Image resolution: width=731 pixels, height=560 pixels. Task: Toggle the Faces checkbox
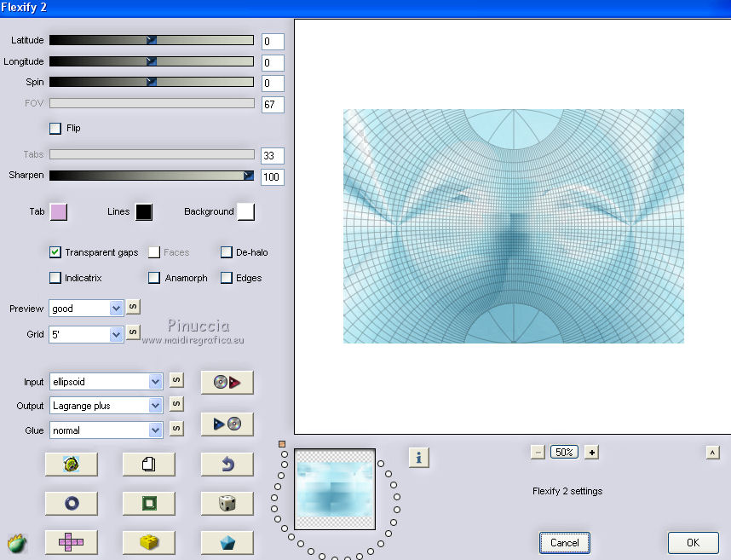(x=154, y=252)
